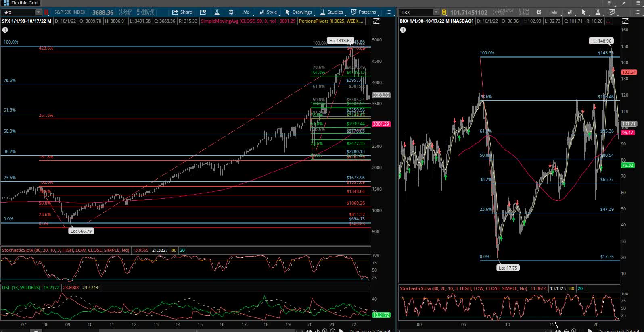Click the 13.2172 green value bubble on DMI axis
644x332 pixels.
[x=381, y=315]
